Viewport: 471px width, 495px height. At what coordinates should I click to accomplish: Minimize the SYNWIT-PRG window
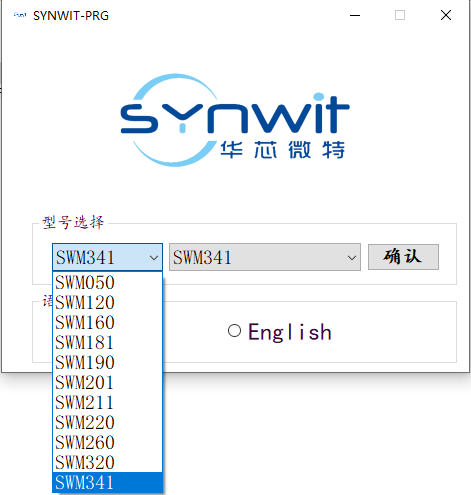point(355,15)
